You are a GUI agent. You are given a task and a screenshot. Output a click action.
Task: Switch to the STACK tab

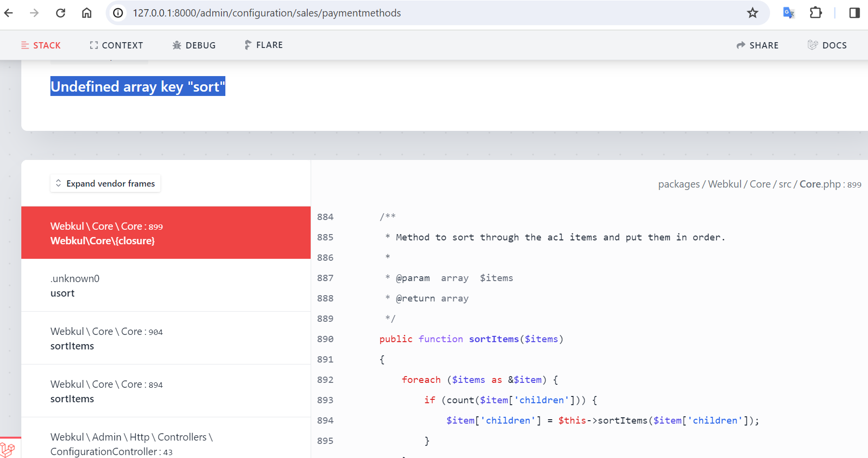point(41,46)
